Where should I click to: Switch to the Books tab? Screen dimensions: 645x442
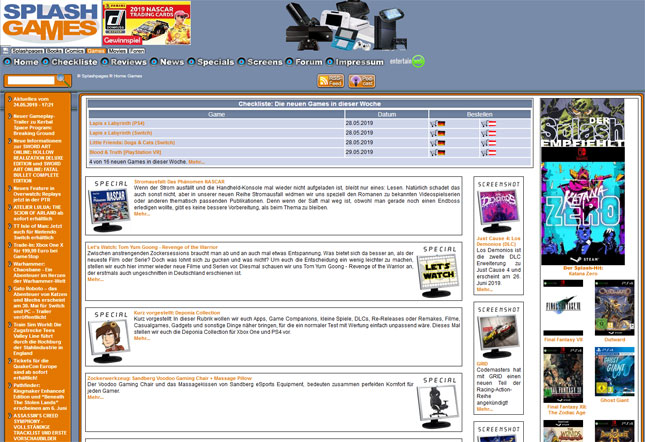pos(54,51)
